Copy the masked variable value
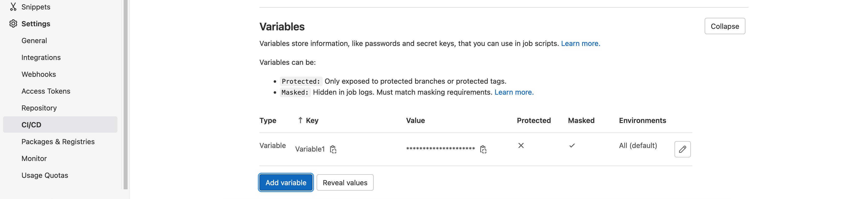Image resolution: width=868 pixels, height=199 pixels. tap(483, 149)
